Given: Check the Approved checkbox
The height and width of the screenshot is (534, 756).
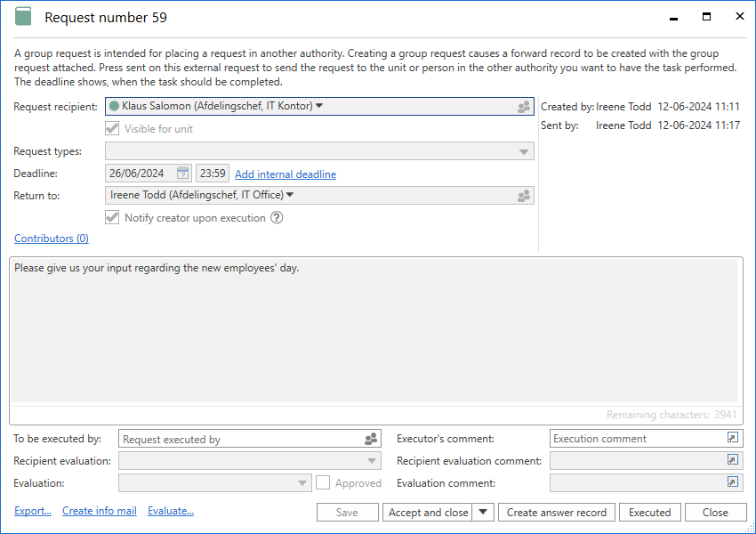Looking at the screenshot, I should click(x=323, y=482).
